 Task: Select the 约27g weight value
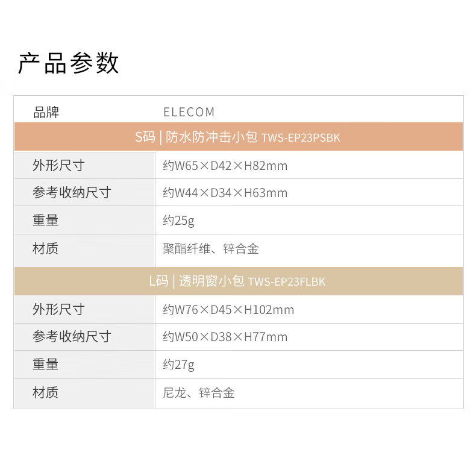coord(178,365)
